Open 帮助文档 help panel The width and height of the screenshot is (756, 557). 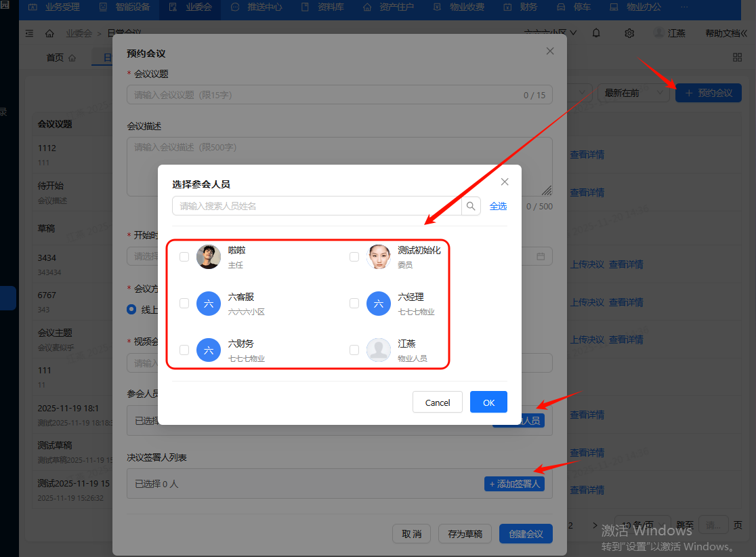(x=726, y=33)
